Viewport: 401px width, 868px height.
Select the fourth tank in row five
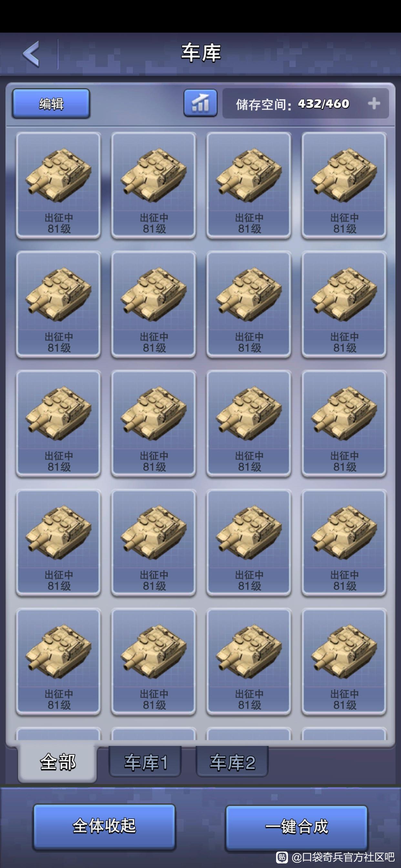pos(344,661)
